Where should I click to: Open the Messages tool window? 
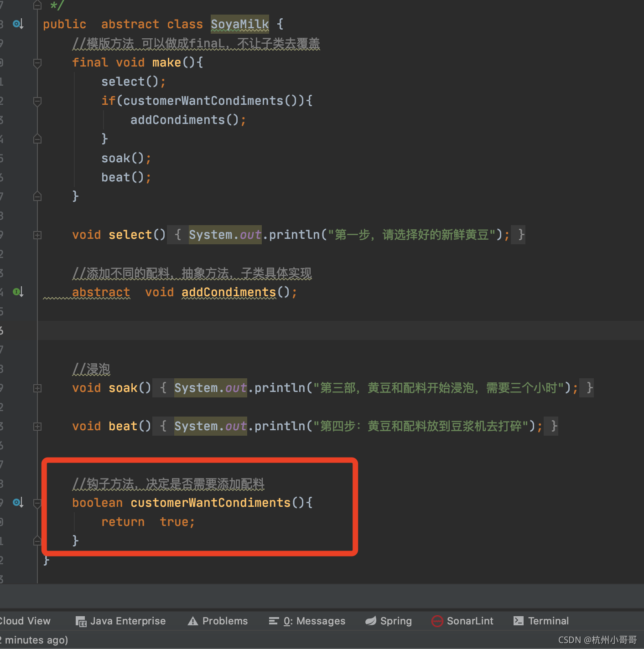(x=307, y=621)
